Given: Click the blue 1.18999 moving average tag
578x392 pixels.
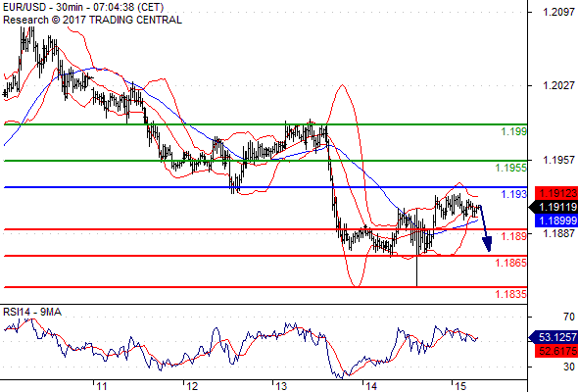Looking at the screenshot, I should (x=556, y=220).
